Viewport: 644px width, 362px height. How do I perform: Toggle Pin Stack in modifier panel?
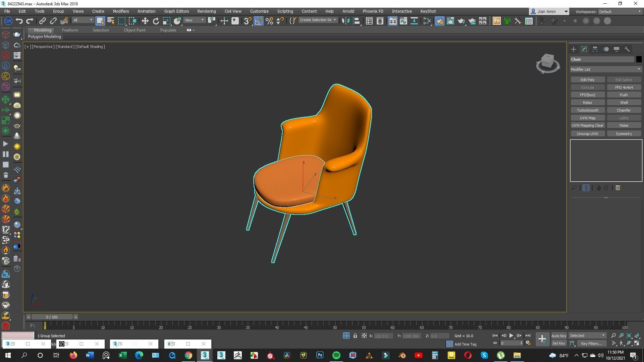(574, 188)
